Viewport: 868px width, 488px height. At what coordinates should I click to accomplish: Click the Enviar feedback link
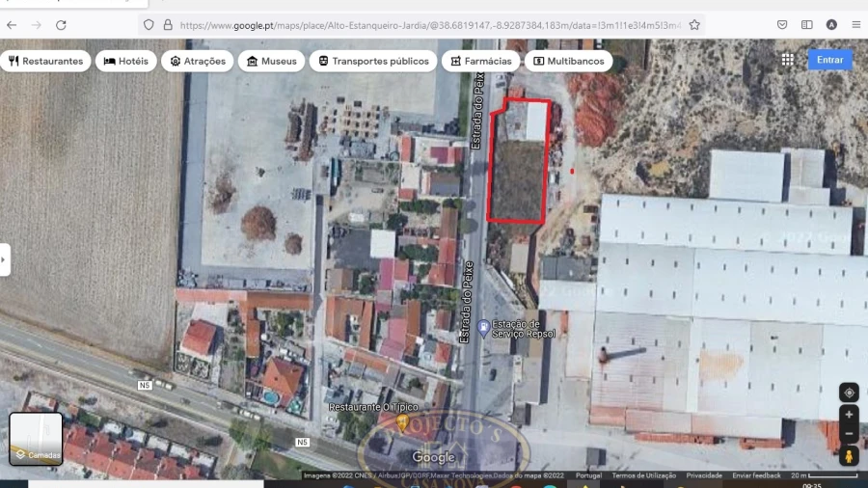tap(756, 475)
